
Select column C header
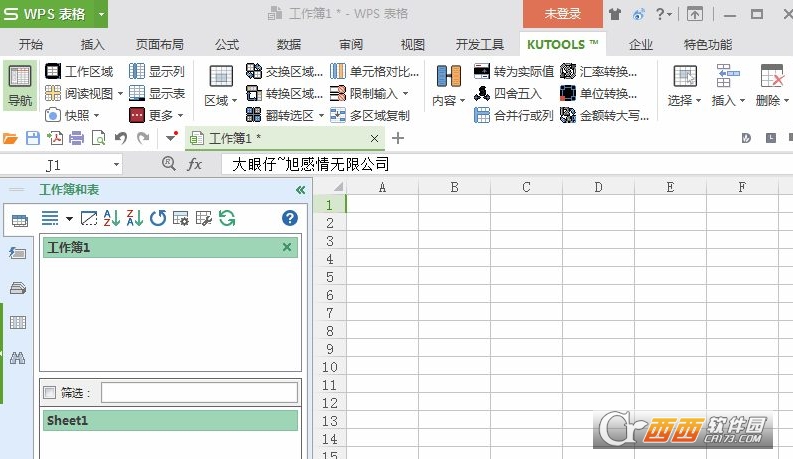tap(526, 187)
